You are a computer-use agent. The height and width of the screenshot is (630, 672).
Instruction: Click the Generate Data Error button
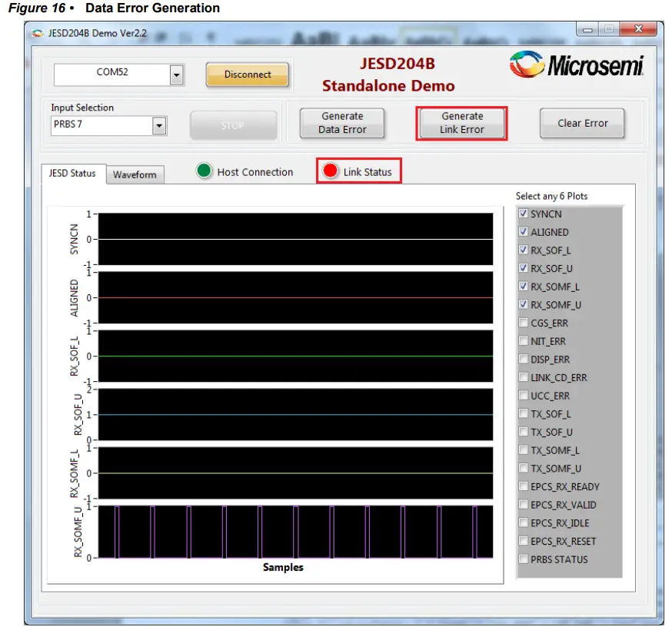coord(342,121)
